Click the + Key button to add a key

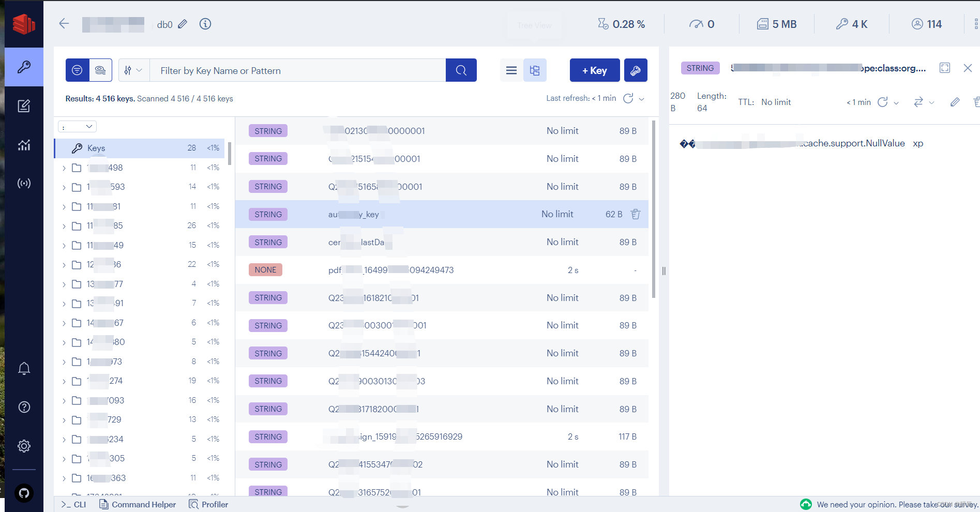click(594, 70)
